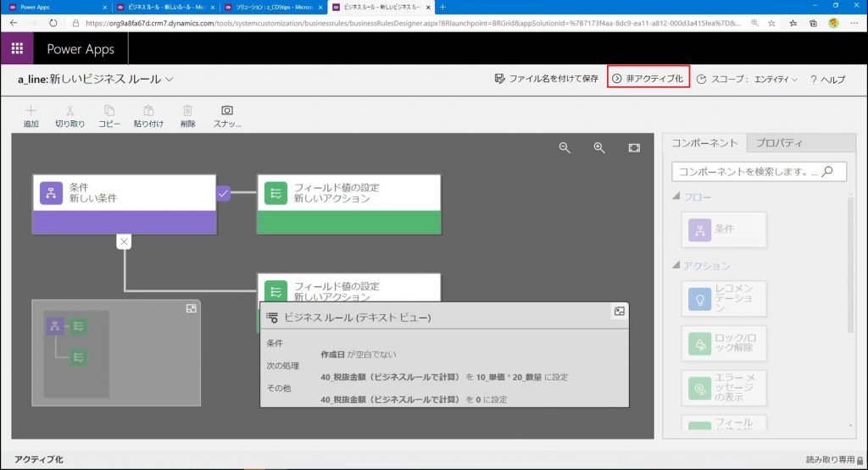Collapse the フロー section triangle
The width and height of the screenshot is (868, 470).
coord(676,196)
